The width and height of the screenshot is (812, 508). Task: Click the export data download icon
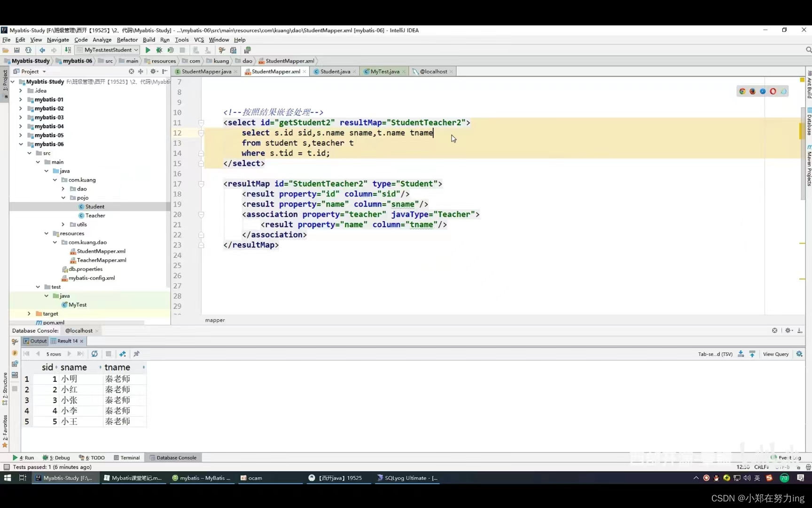pyautogui.click(x=741, y=354)
